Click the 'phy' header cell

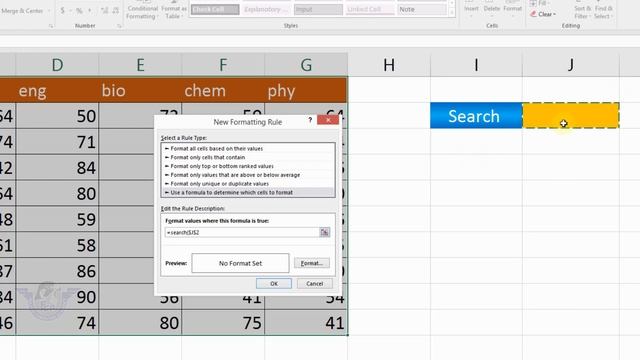[306, 90]
